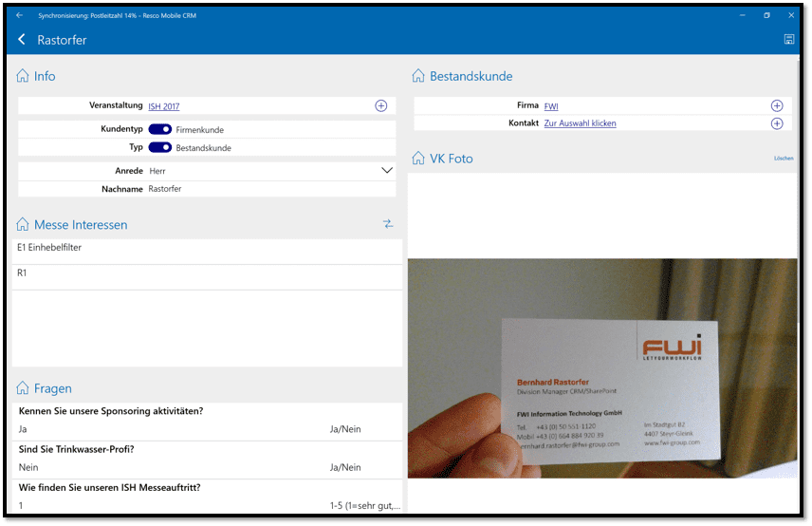812x526 pixels.
Task: Toggle the Typ Bestandskunde switch
Action: coord(160,147)
